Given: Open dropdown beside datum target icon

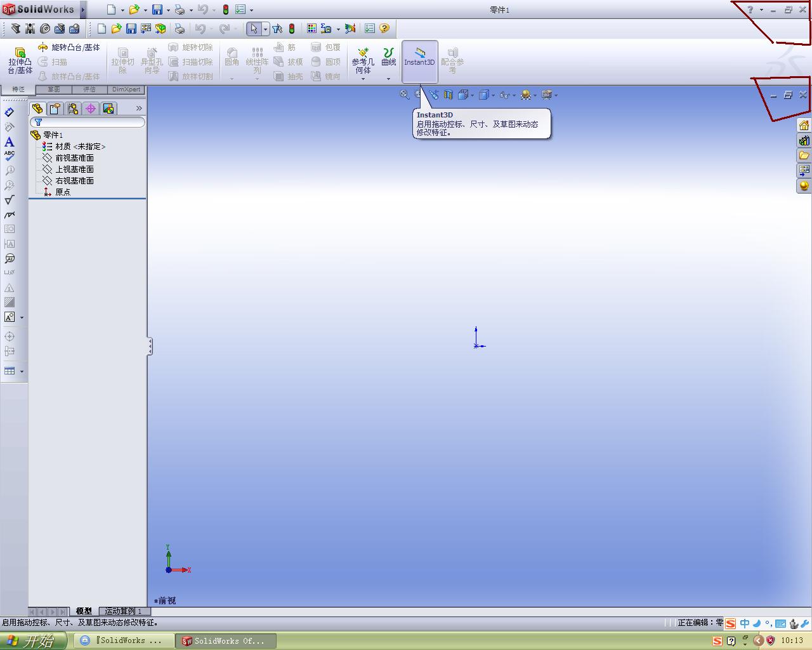Looking at the screenshot, I should pyautogui.click(x=22, y=317).
